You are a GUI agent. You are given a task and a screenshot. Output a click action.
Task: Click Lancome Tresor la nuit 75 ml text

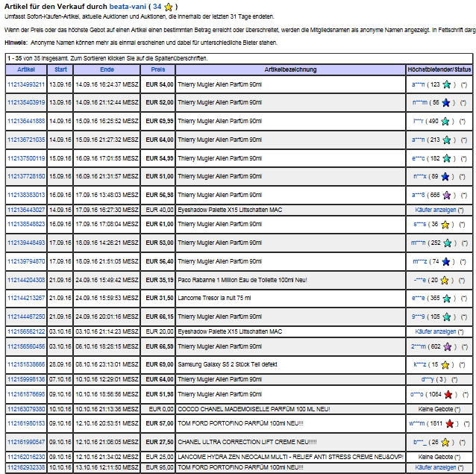214,298
